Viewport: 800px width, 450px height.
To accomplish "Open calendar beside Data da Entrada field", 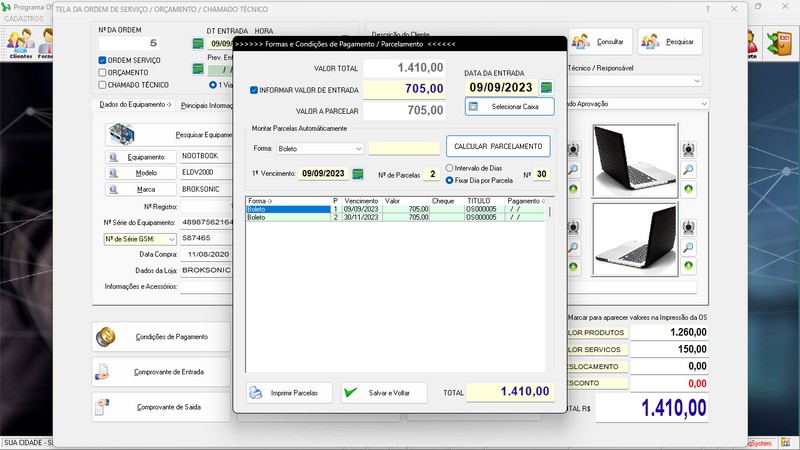I will click(x=546, y=88).
